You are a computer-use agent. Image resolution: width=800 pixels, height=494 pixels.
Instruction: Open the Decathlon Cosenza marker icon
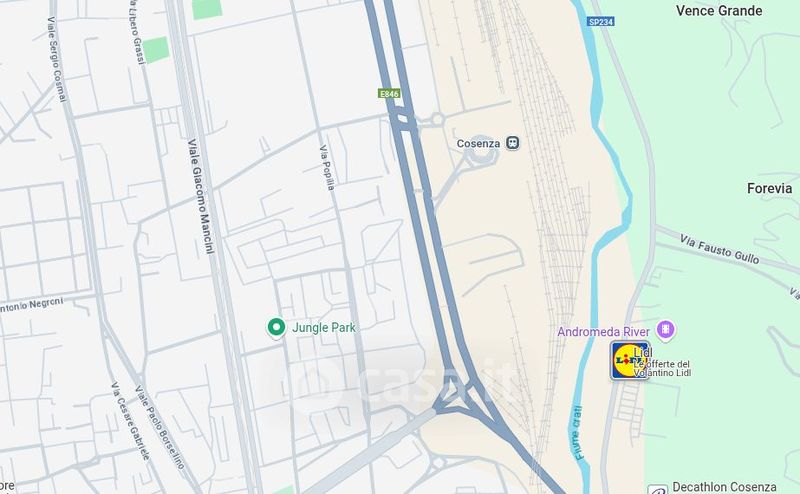[x=658, y=490]
